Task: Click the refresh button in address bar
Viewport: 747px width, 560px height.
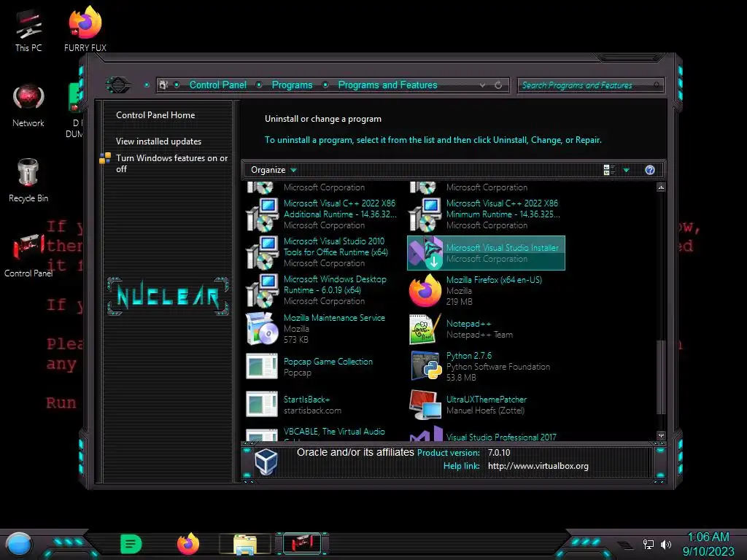Action: tap(498, 85)
